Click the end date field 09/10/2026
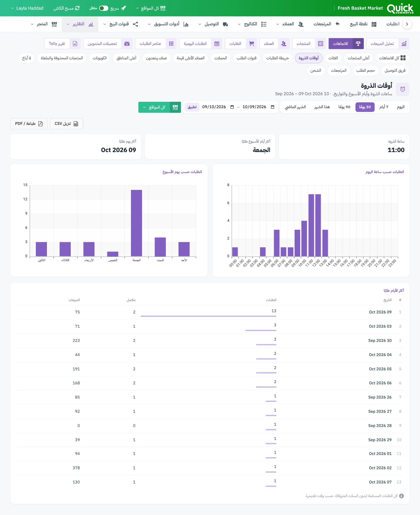This screenshot has height=515, width=420. 218,107
